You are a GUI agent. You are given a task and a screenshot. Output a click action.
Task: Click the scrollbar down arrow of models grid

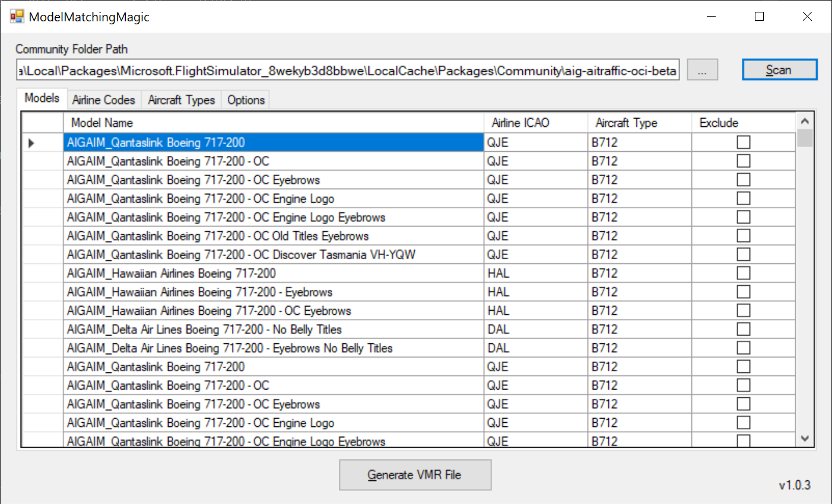pos(805,439)
